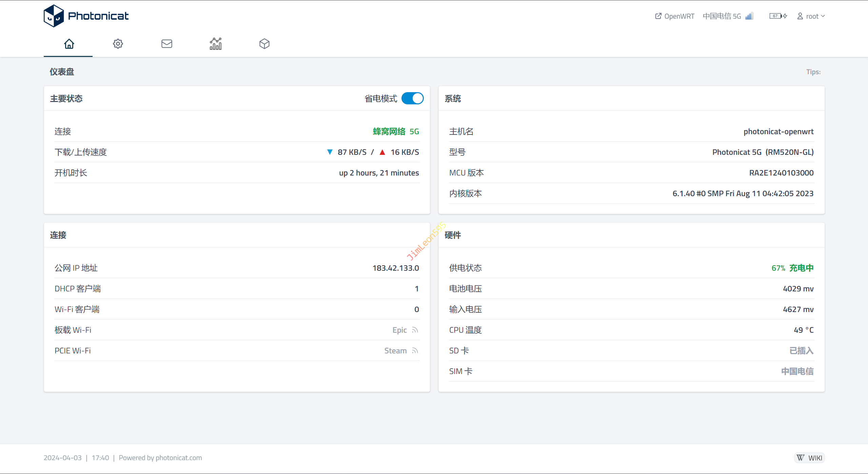Toggle the 省电模式 power saving switch
This screenshot has height=474, width=868.
(x=412, y=99)
